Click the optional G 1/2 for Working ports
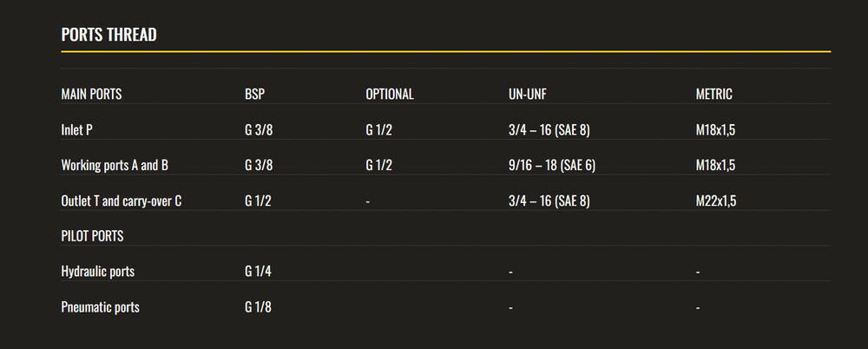Viewport: 868px width, 349px height. 379,165
